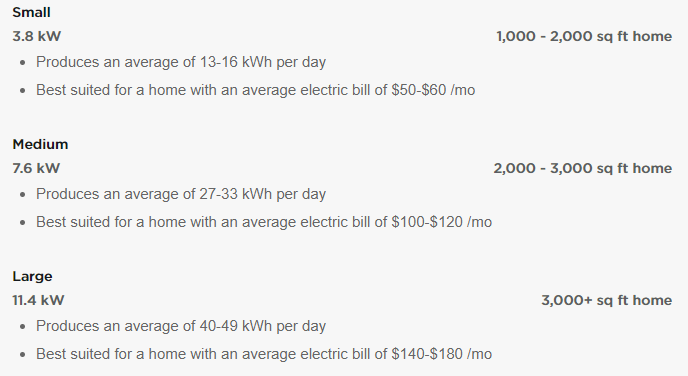Select the 3.8 kW label
The image size is (688, 376).
coord(36,36)
